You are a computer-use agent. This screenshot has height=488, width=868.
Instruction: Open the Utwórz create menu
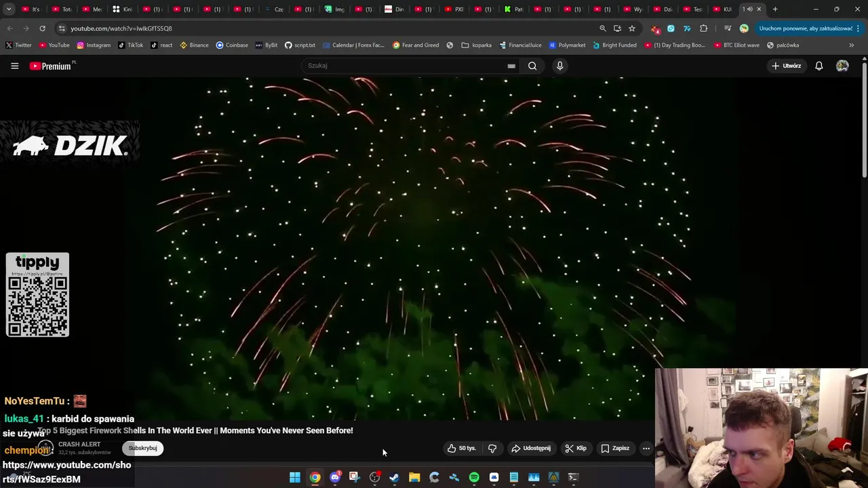[x=787, y=66]
